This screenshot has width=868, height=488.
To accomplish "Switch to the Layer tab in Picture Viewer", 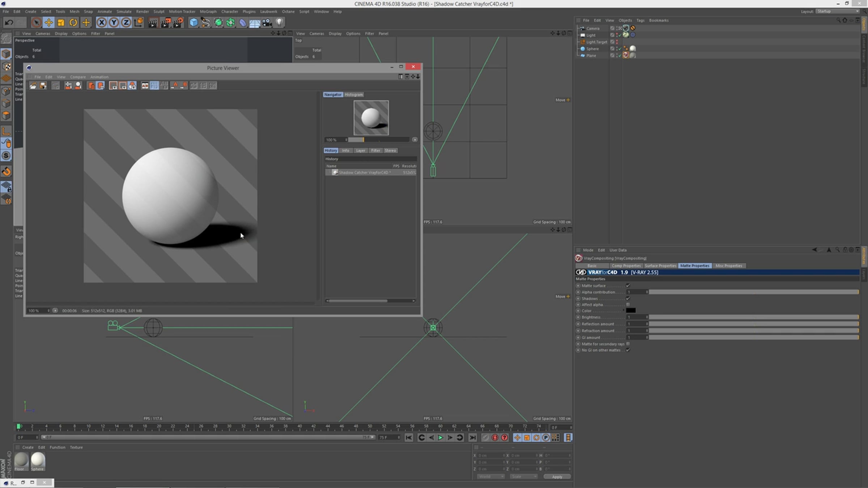I will 360,150.
